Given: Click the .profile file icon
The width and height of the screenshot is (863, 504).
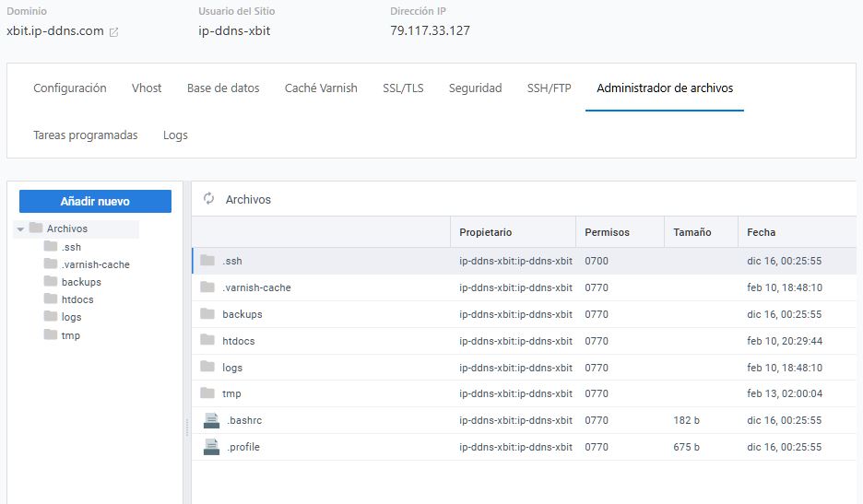Looking at the screenshot, I should coord(211,447).
